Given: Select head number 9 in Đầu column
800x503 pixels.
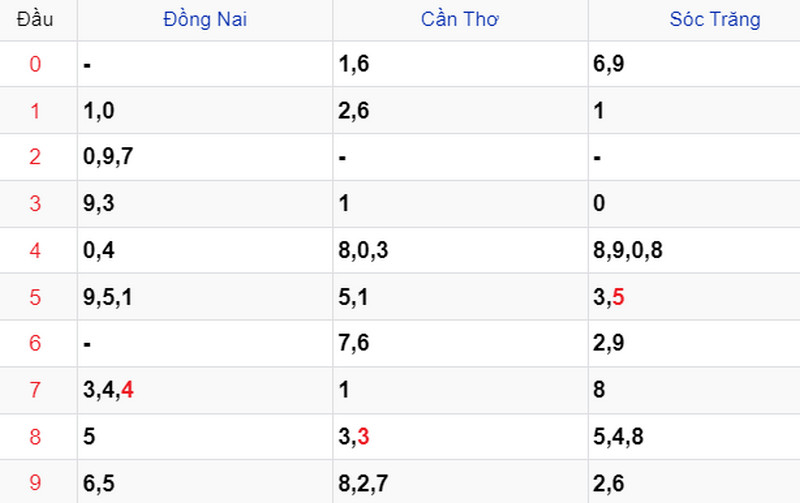Looking at the screenshot, I should pos(35,483).
